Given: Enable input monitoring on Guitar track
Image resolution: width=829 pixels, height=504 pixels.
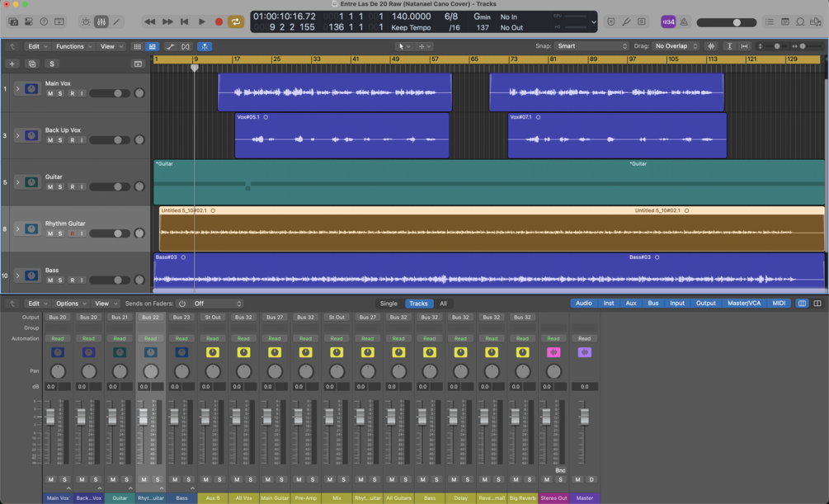Looking at the screenshot, I should (x=82, y=187).
